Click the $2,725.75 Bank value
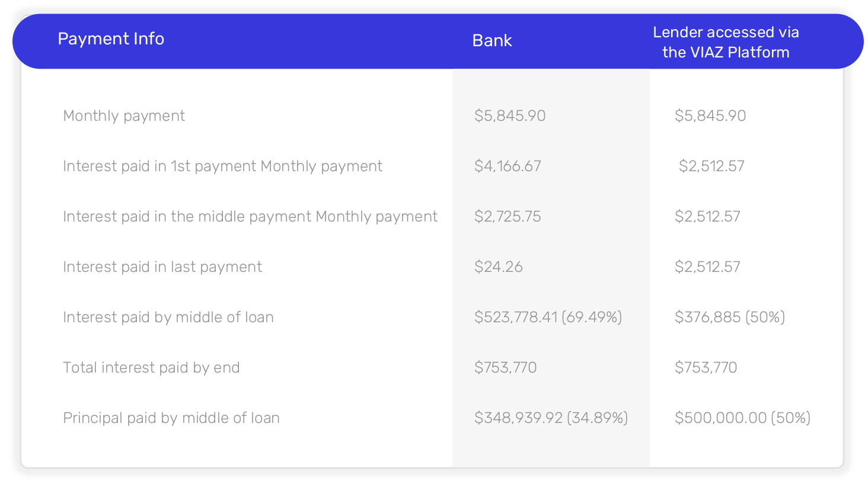The width and height of the screenshot is (868, 484). (508, 216)
